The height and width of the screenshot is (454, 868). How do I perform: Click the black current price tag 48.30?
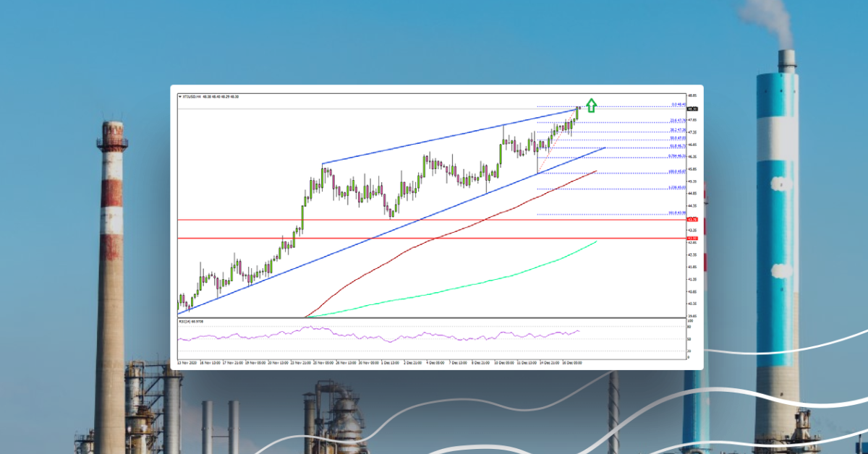click(x=692, y=109)
